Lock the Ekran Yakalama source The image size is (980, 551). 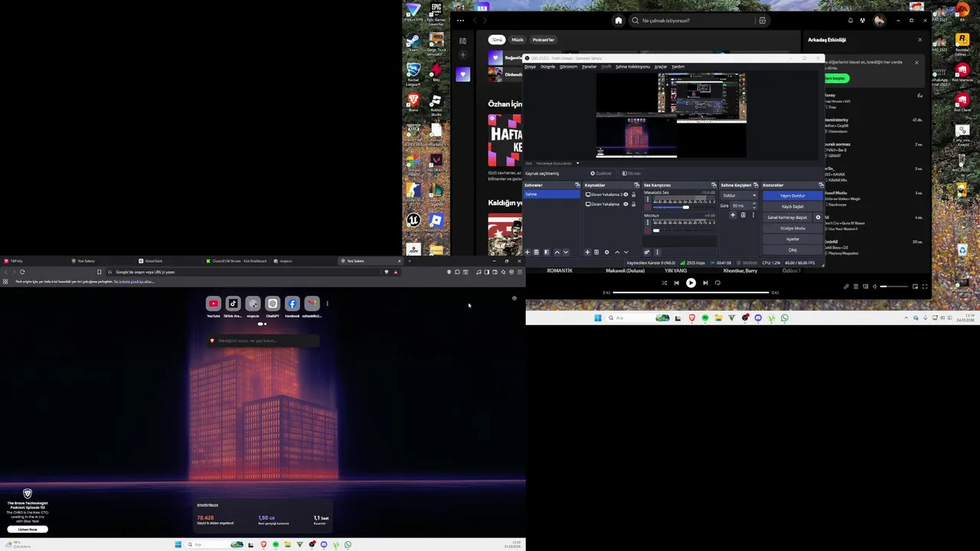tap(634, 204)
